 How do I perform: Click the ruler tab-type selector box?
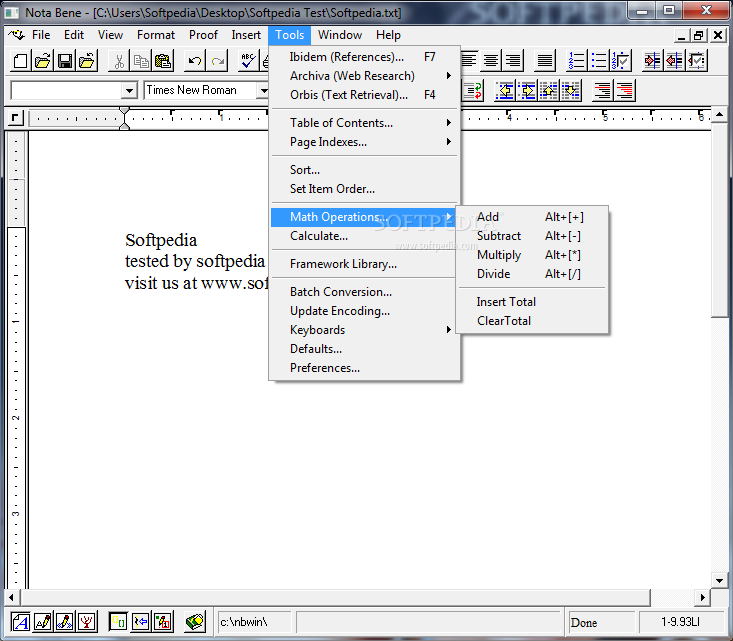click(15, 117)
